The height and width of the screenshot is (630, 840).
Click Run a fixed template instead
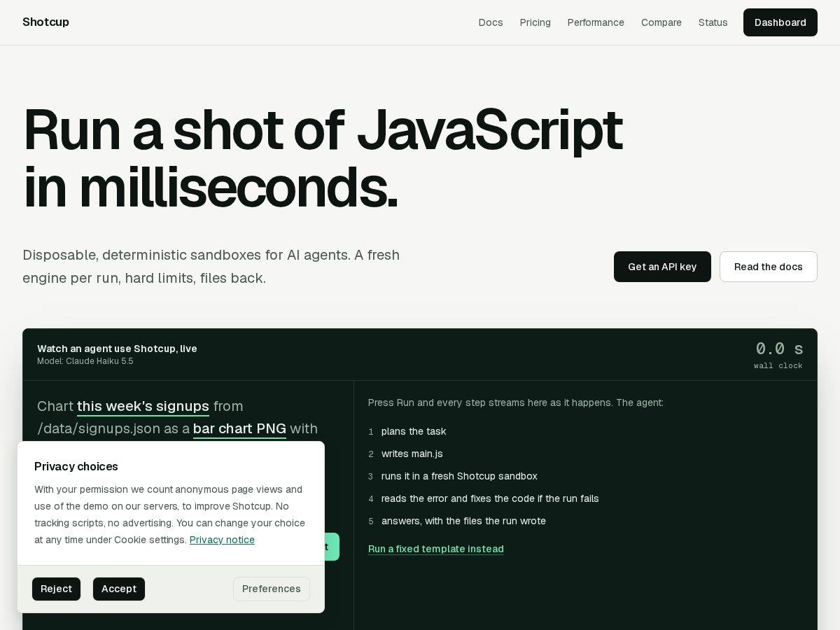point(436,549)
